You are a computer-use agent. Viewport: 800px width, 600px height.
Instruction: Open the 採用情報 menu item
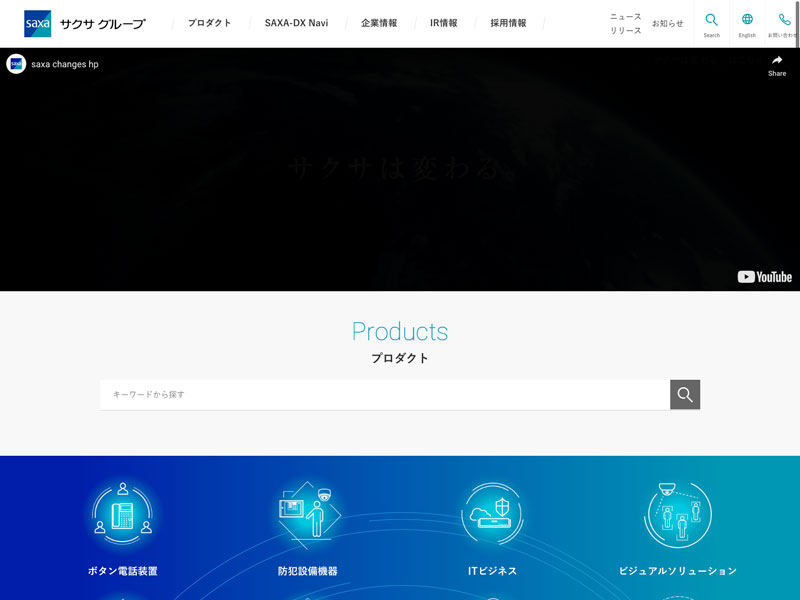coord(508,23)
